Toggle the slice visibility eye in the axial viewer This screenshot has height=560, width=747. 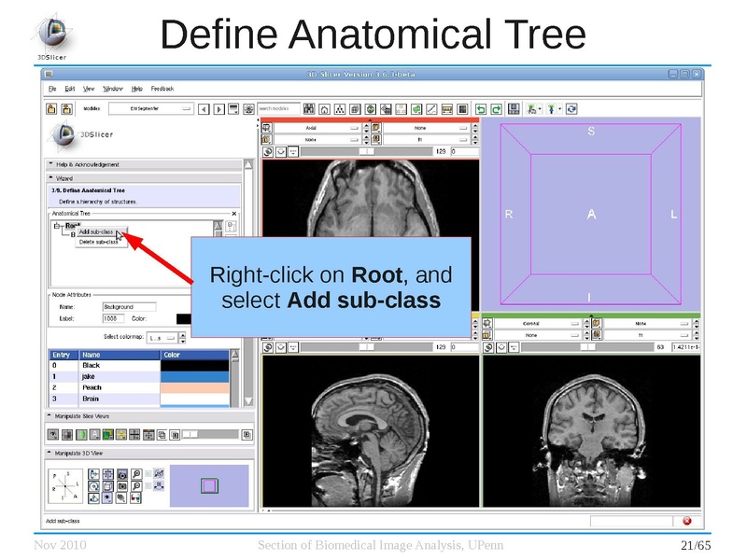click(x=280, y=151)
